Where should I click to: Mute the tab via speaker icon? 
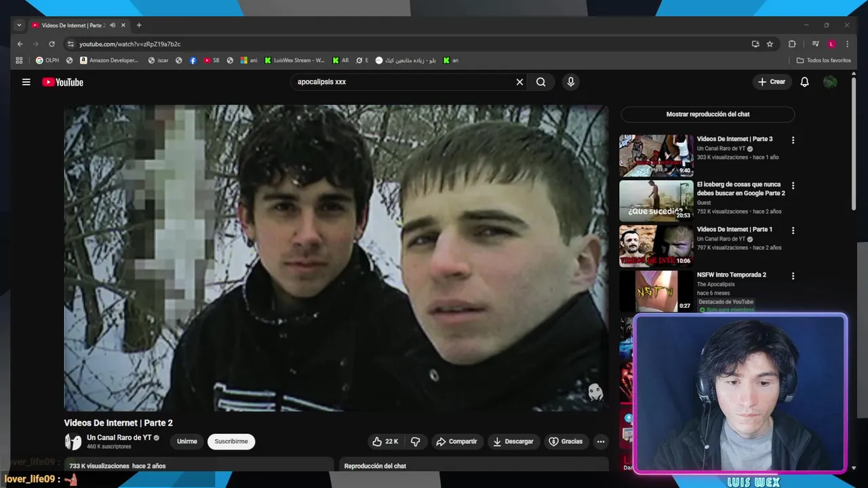click(113, 25)
